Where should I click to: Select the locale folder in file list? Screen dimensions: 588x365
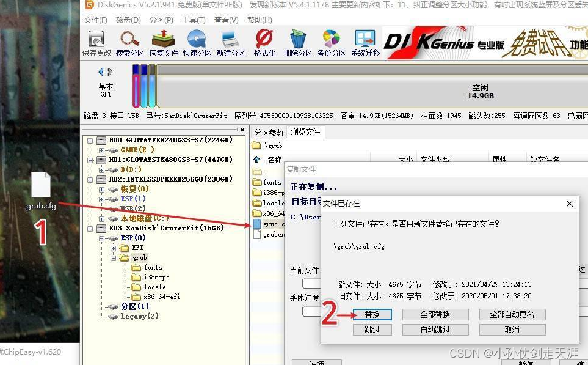tap(268, 203)
